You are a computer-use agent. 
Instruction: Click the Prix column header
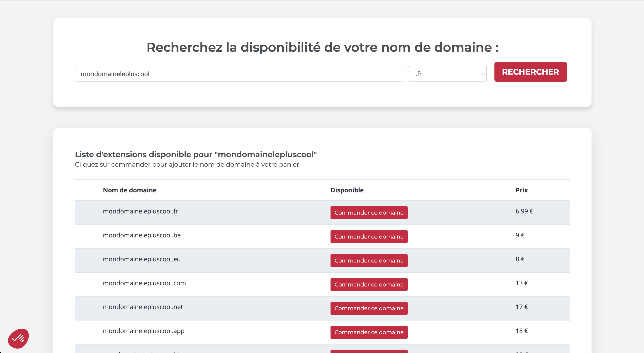pyautogui.click(x=522, y=190)
